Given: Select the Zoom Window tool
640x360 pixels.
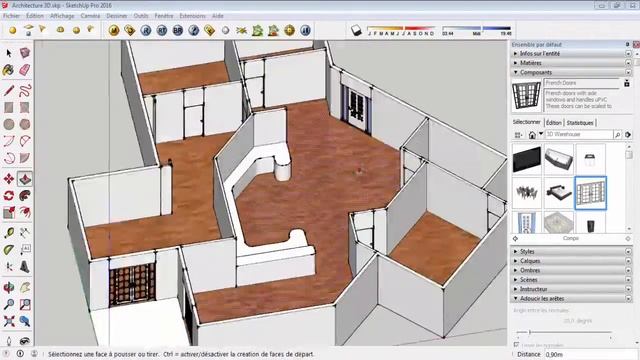Looking at the screenshot, I should click(25, 304).
